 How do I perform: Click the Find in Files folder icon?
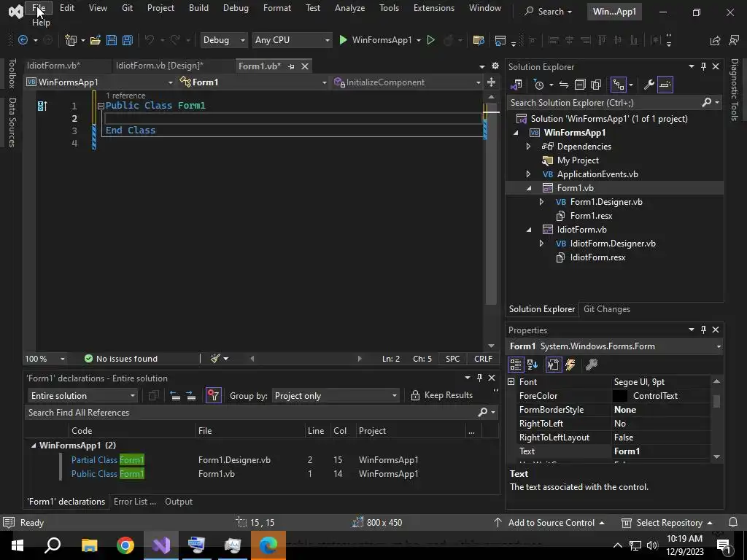tap(479, 41)
